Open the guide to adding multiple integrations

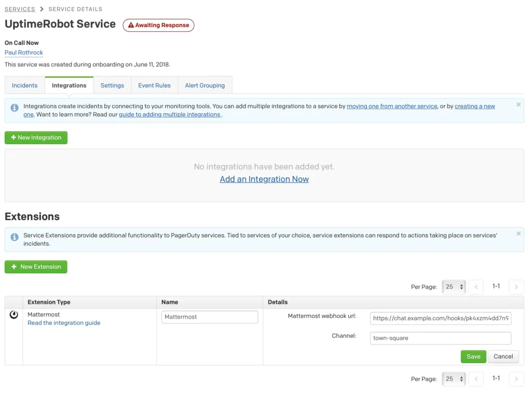[x=170, y=115]
